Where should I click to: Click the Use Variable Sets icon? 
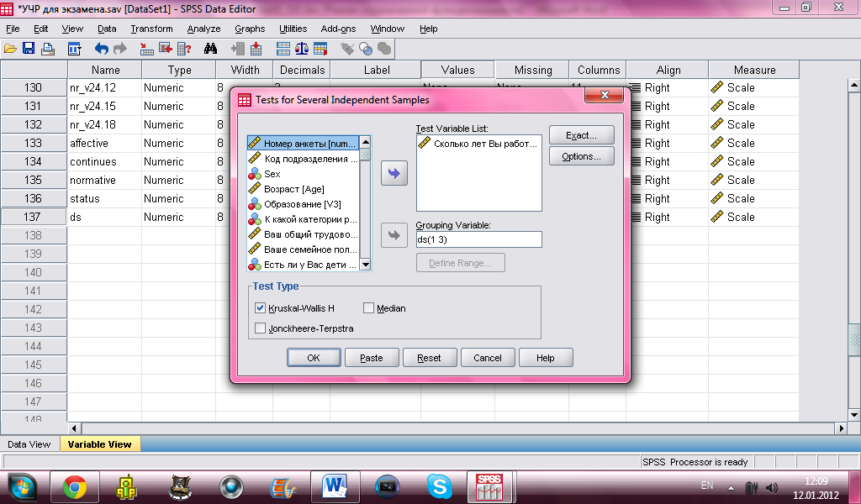click(366, 49)
